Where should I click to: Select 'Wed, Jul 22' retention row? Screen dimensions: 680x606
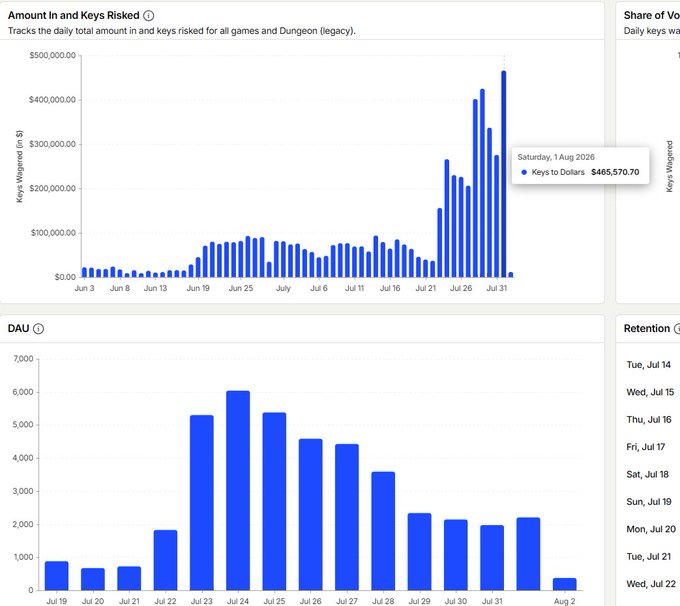click(651, 584)
